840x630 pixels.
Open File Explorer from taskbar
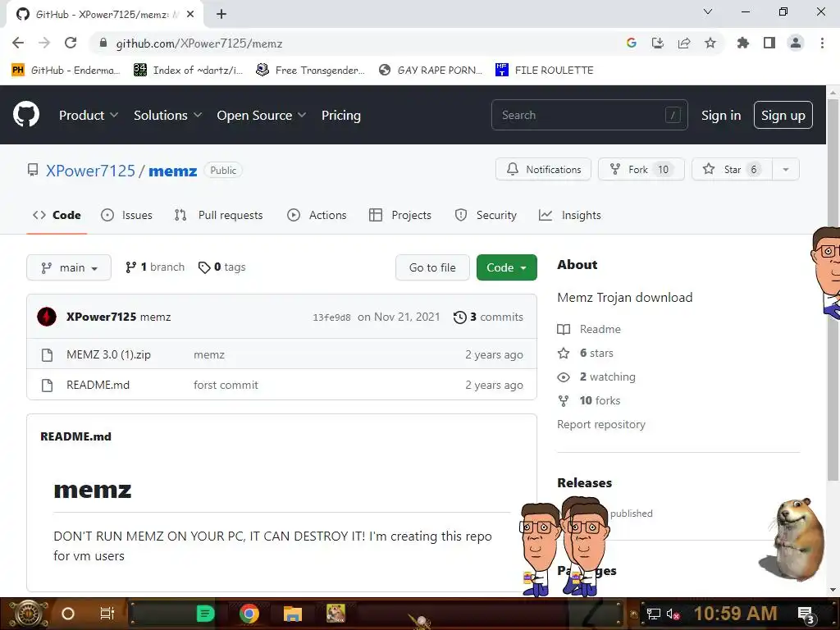point(293,614)
